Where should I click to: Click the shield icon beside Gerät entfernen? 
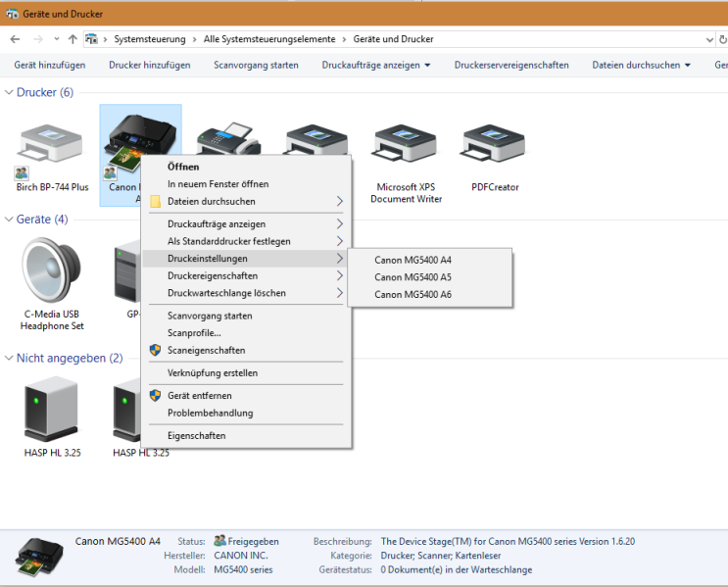coord(155,396)
